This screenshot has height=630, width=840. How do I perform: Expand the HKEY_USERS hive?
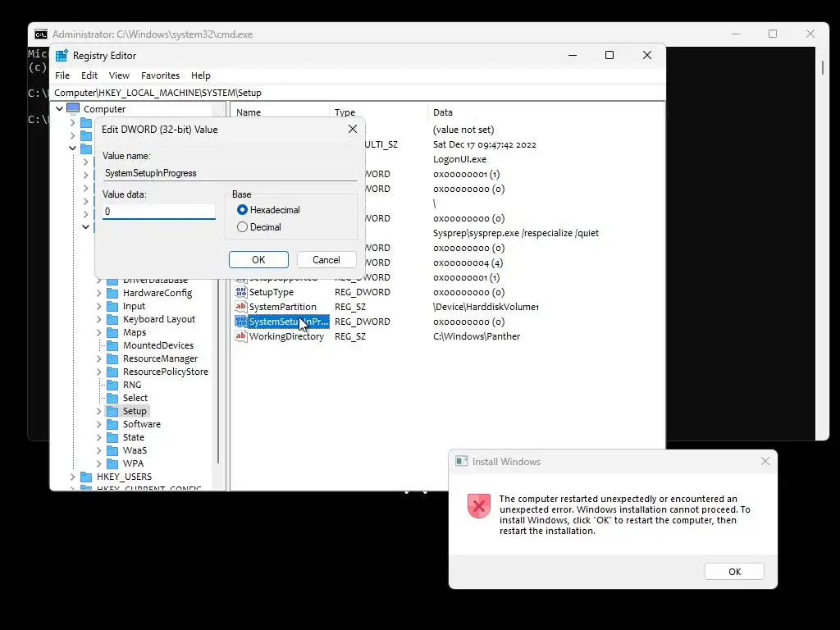pyautogui.click(x=72, y=477)
